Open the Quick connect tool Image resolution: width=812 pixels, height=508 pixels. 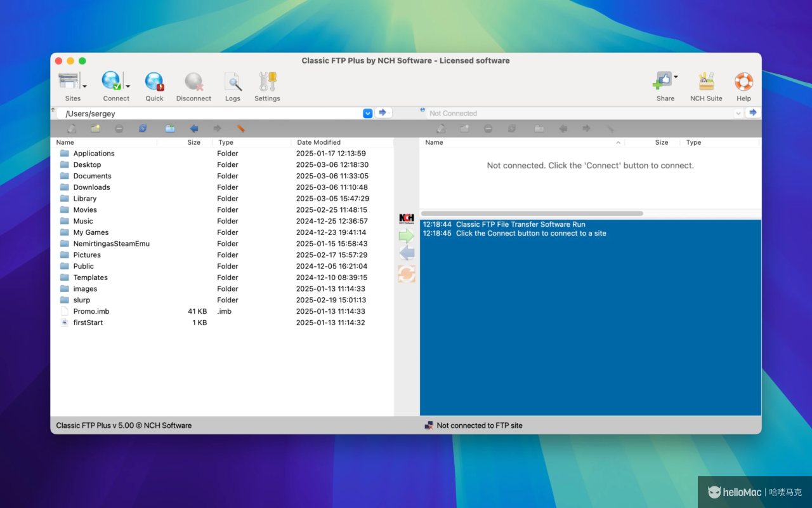(x=154, y=81)
